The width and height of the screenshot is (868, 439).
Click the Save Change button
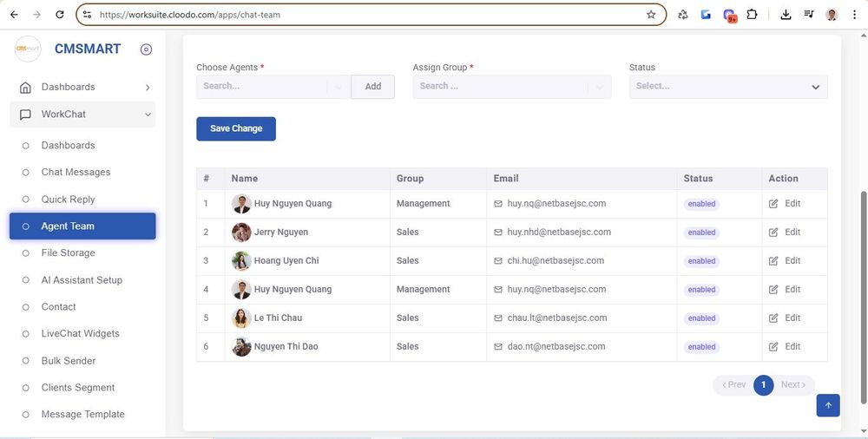[236, 128]
